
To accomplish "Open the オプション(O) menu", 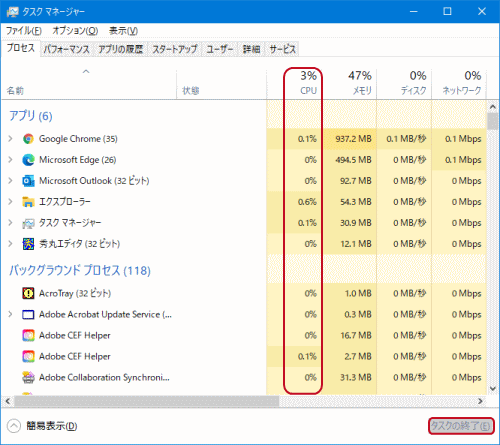I will 75,31.
